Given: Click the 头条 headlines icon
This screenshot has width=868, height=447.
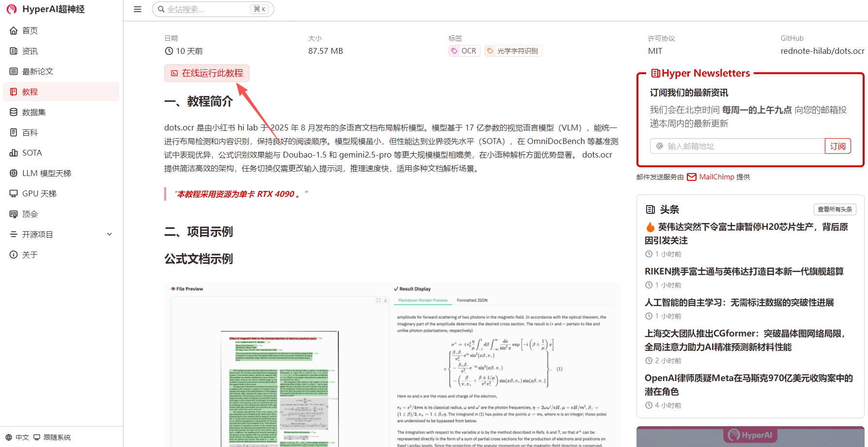Looking at the screenshot, I should tap(651, 209).
